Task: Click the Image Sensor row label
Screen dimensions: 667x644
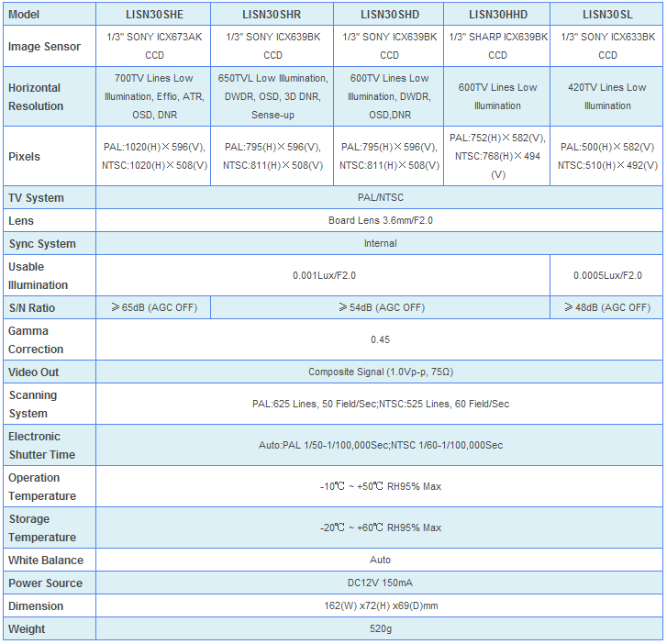Action: 50,46
